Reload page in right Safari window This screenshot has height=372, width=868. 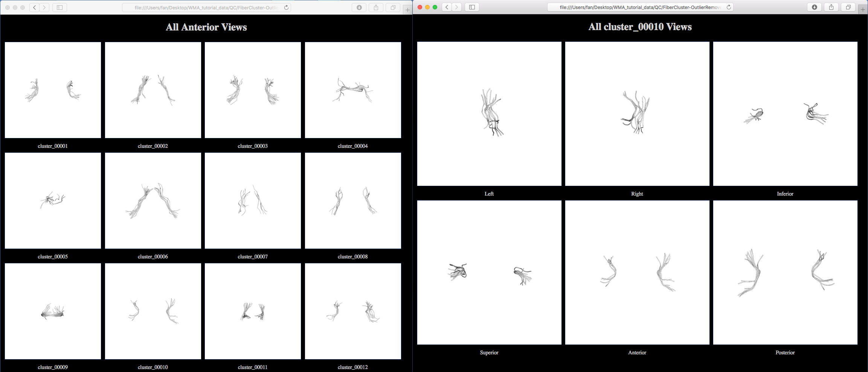point(729,7)
